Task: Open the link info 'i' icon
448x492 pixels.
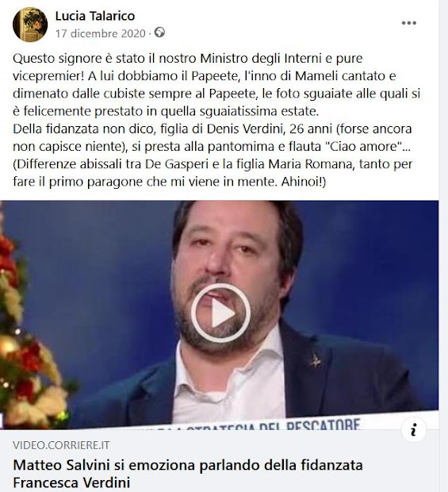Action: 414,429
